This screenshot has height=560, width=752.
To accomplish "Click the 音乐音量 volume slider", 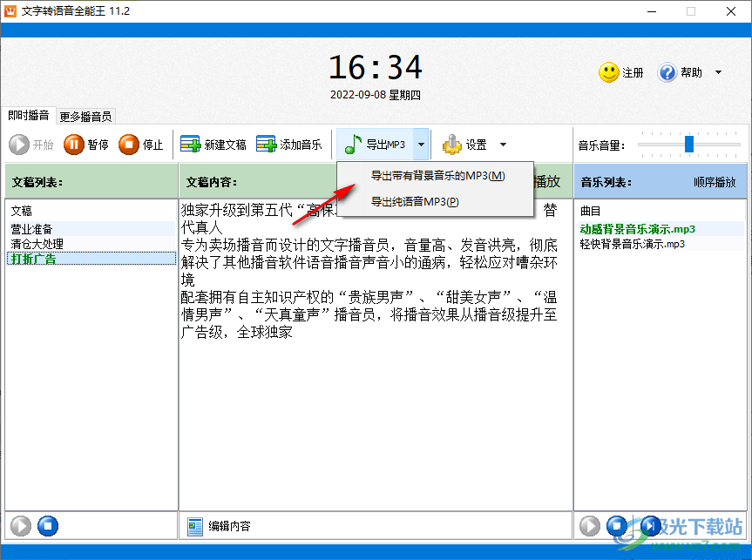I will coord(688,145).
